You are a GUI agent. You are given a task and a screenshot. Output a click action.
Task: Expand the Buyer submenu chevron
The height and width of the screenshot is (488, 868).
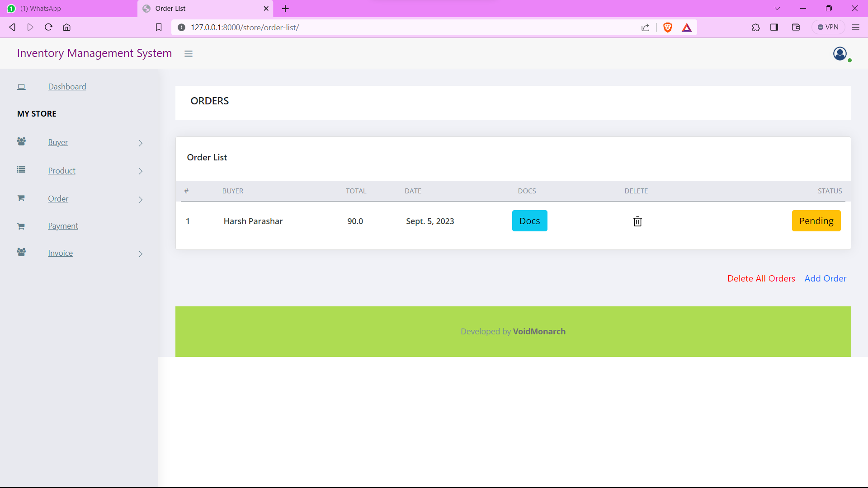click(x=141, y=143)
